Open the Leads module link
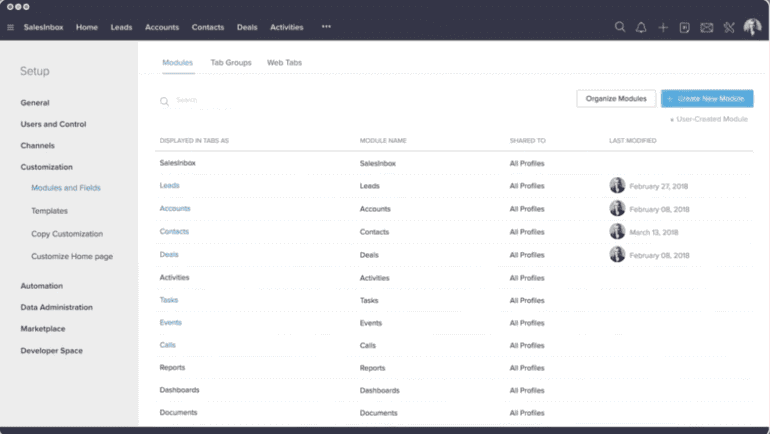This screenshot has height=434, width=770. [x=169, y=185]
